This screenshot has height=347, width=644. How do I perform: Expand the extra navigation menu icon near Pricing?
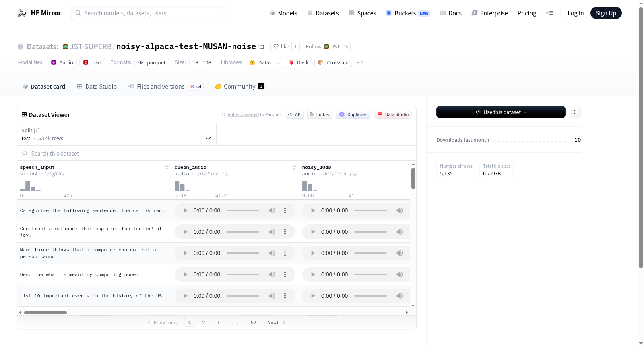point(549,13)
